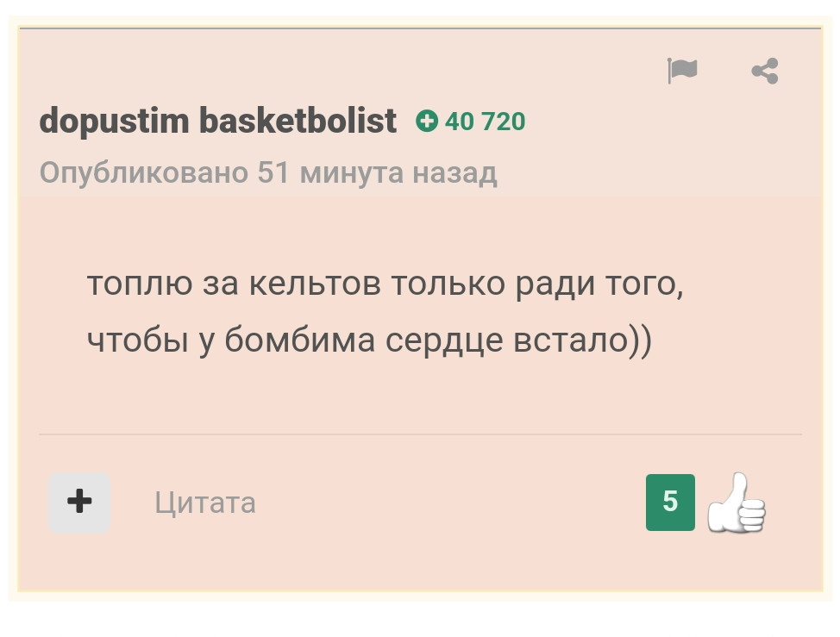The image size is (840, 637).
Task: Report the post with the flag icon
Action: tap(682, 71)
